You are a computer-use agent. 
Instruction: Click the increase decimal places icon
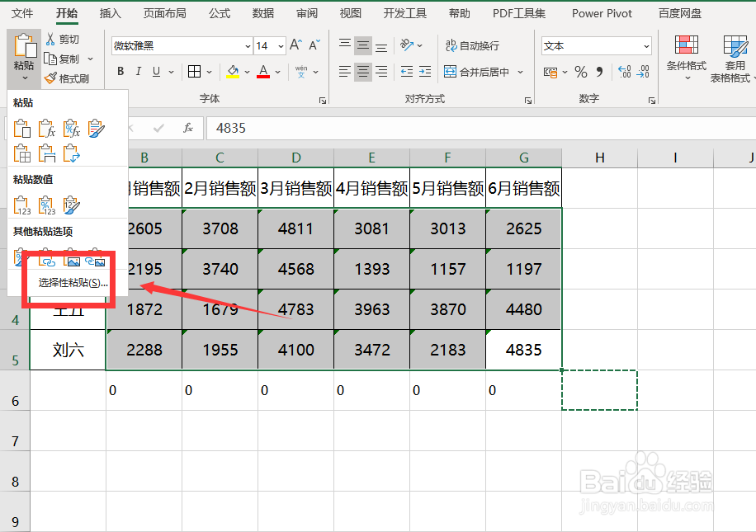click(625, 73)
